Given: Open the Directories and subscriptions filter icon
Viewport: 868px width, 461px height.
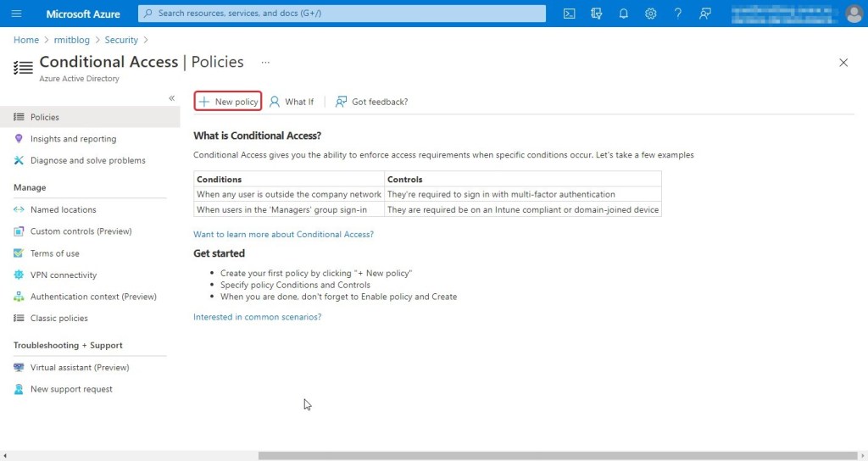Looking at the screenshot, I should click(x=596, y=14).
